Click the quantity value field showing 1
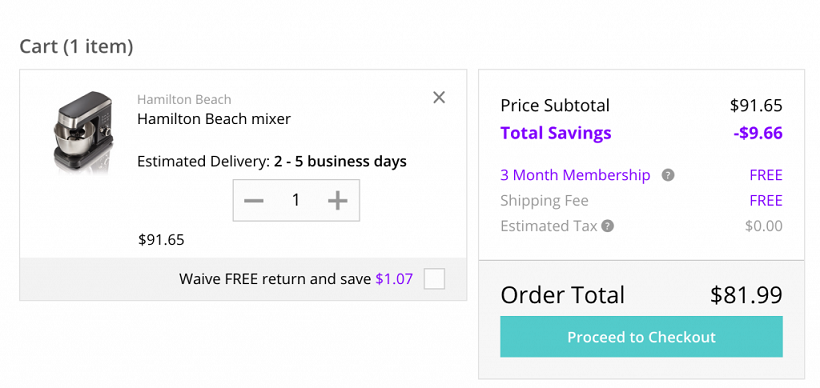Viewport: 820px width, 388px height. [296, 200]
